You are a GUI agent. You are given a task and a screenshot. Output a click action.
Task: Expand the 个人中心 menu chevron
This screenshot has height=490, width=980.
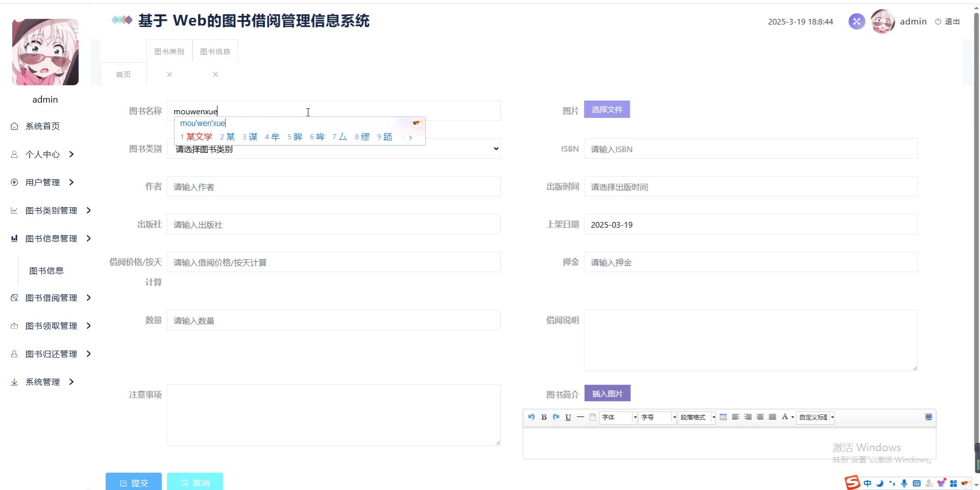pos(71,154)
